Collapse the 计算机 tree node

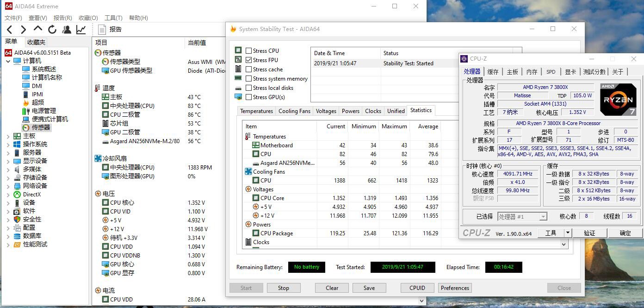click(8, 61)
